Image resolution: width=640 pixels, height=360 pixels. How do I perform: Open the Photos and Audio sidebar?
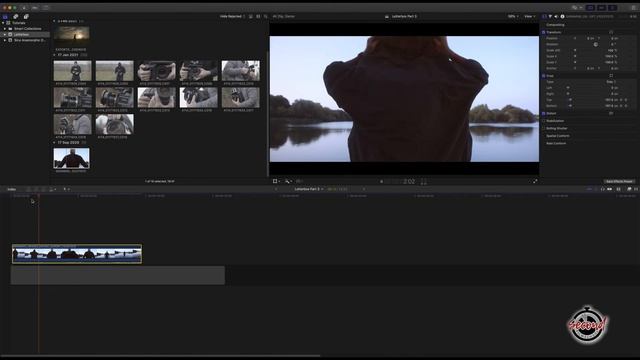[16, 17]
